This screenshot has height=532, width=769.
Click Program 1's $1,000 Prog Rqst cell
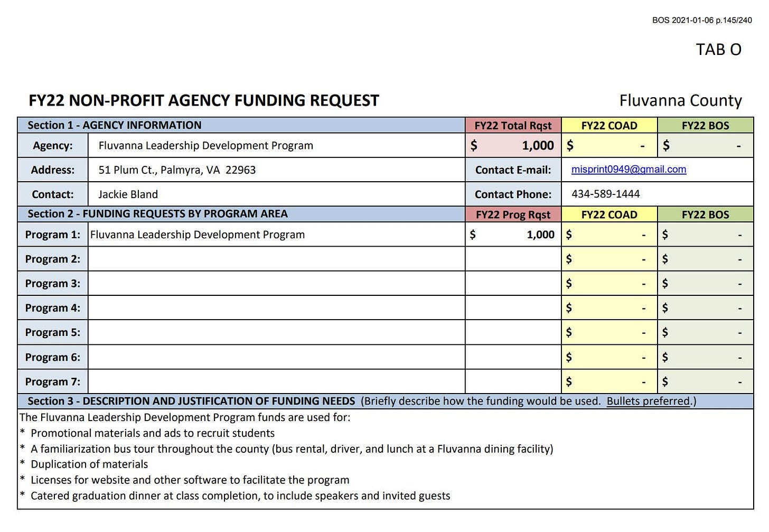click(x=513, y=235)
